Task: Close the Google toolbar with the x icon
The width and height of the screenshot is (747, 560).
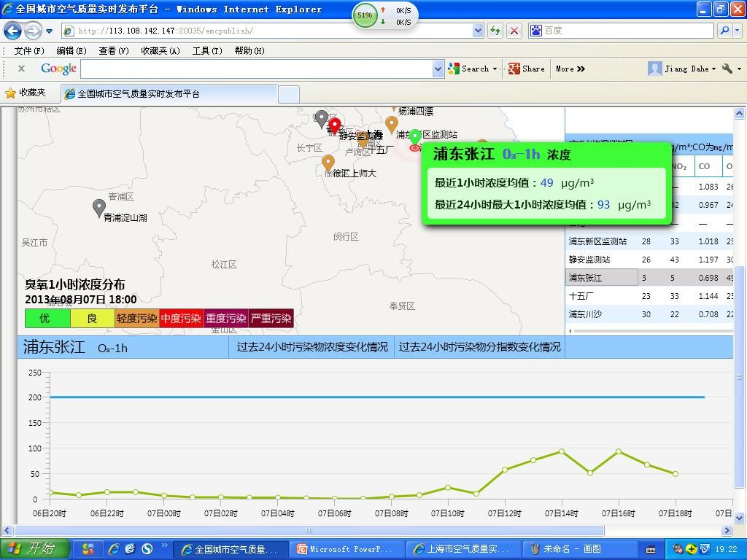Action: (x=21, y=69)
